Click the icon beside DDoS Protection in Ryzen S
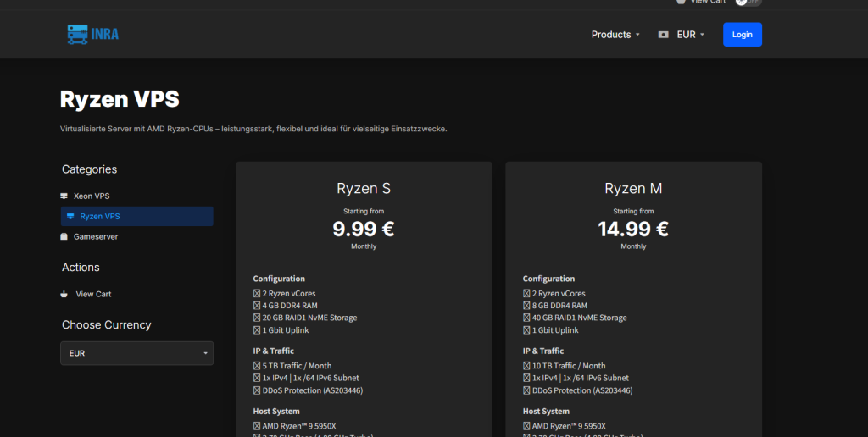 [x=257, y=390]
